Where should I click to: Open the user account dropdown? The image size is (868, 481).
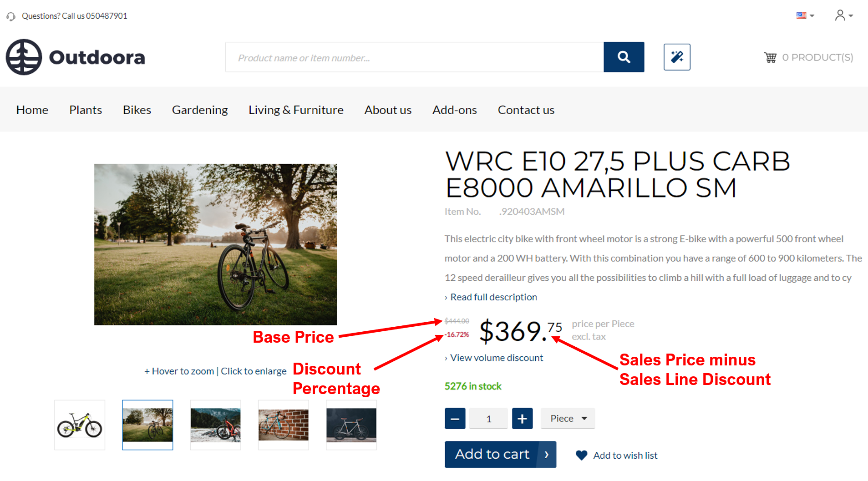(x=843, y=15)
